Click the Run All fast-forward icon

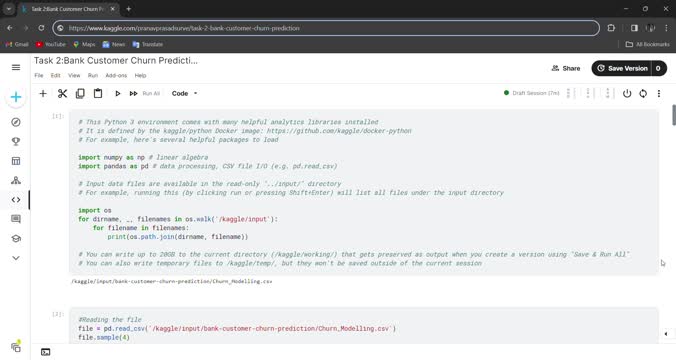(134, 94)
